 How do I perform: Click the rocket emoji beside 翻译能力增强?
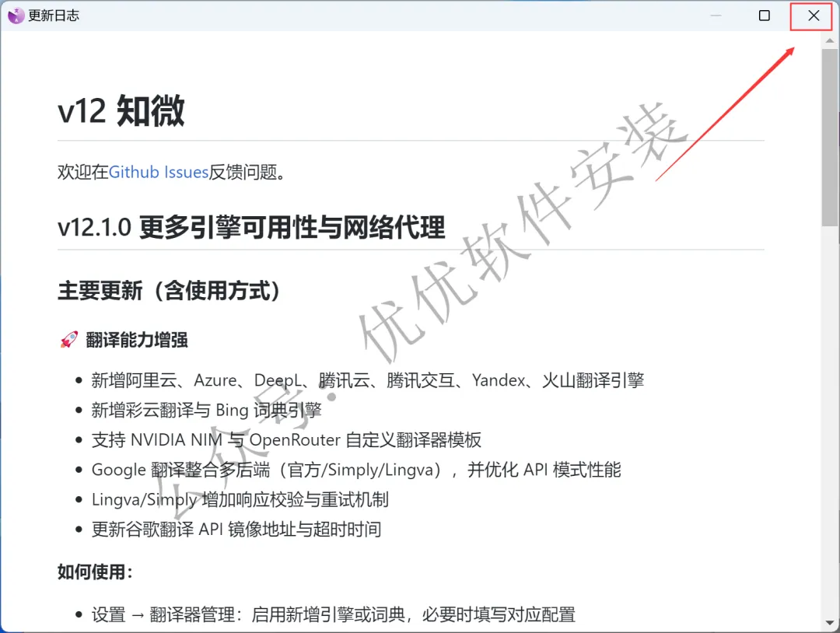coord(68,340)
